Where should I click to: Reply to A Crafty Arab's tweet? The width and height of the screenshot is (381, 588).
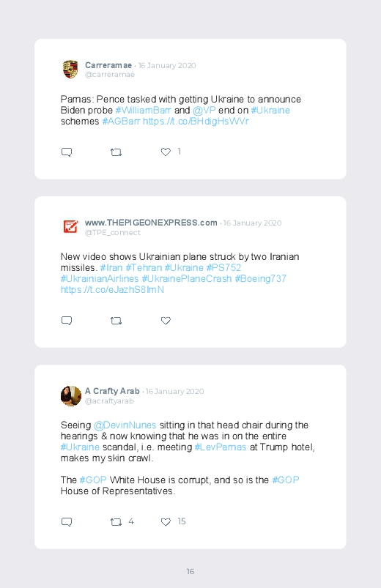[67, 522]
